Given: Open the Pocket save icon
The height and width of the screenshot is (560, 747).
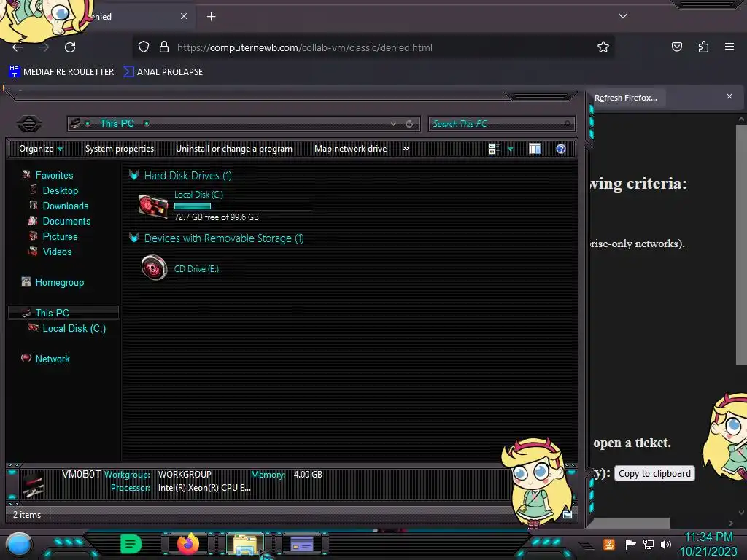Looking at the screenshot, I should 676,47.
